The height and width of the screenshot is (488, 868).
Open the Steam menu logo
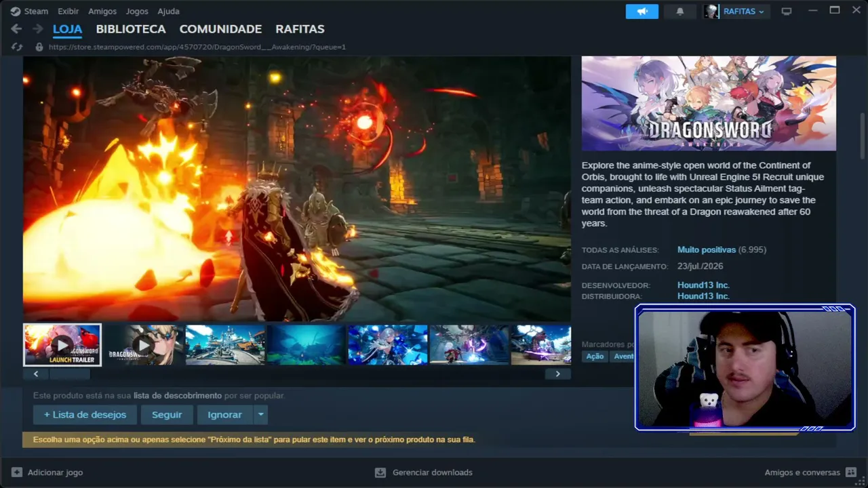click(16, 12)
